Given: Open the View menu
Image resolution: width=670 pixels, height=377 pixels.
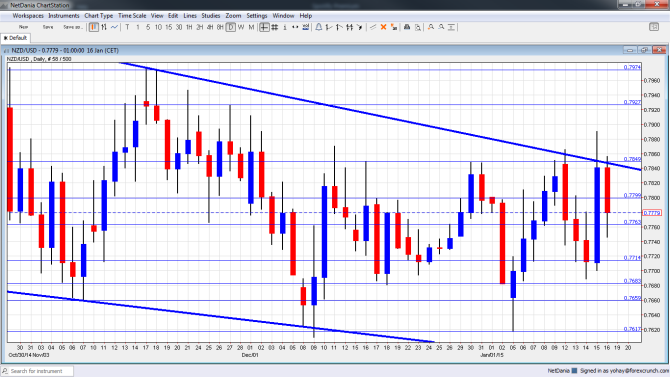Looking at the screenshot, I should pos(157,16).
